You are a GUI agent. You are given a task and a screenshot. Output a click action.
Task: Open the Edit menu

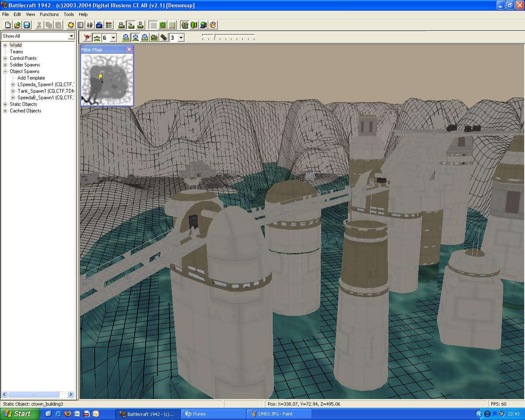point(17,14)
